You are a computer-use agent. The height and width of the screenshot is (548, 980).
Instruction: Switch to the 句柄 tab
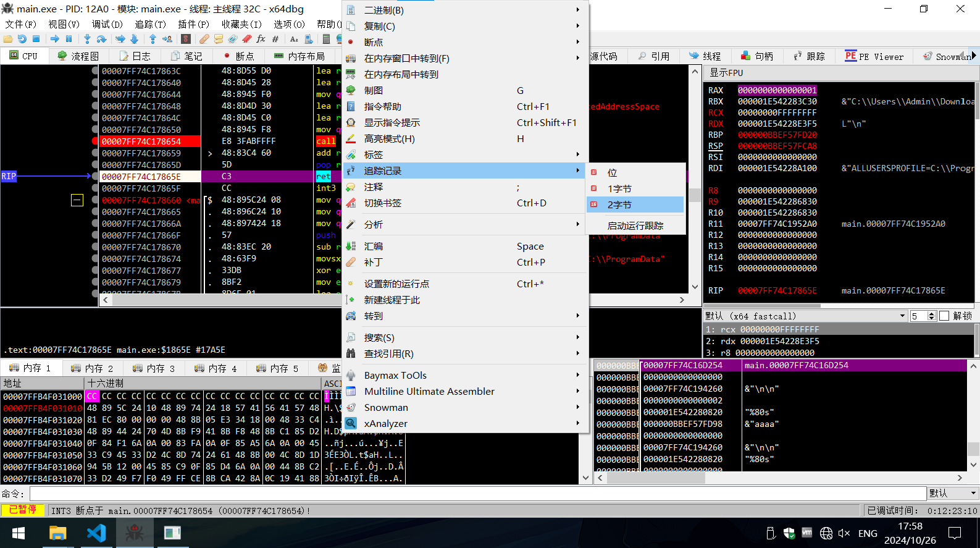756,56
